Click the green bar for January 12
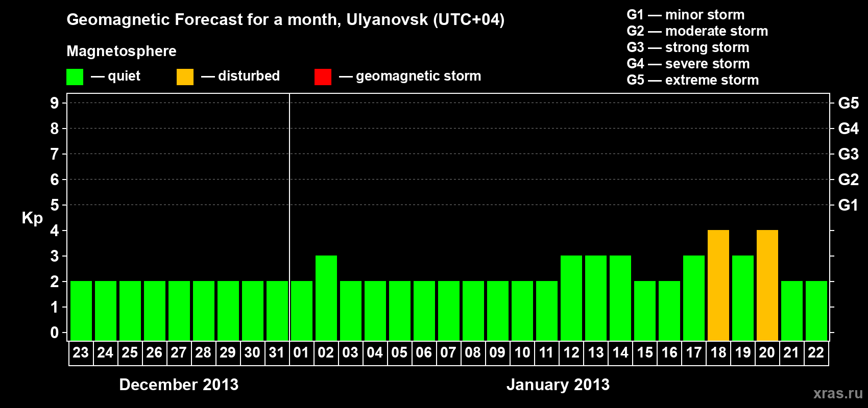Viewport: 868px width, 408px height. tap(571, 298)
